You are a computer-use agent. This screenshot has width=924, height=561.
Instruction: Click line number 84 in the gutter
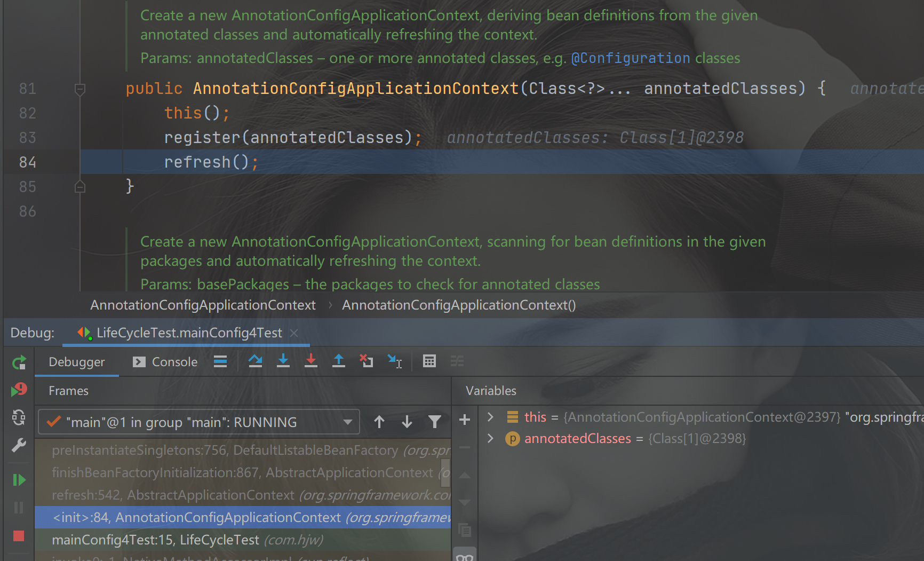(x=28, y=162)
